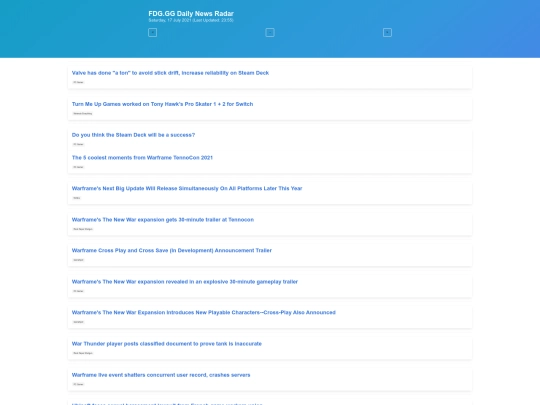This screenshot has width=540, height=405.
Task: Click source tag under live event crashes servers headline
Action: [78, 384]
